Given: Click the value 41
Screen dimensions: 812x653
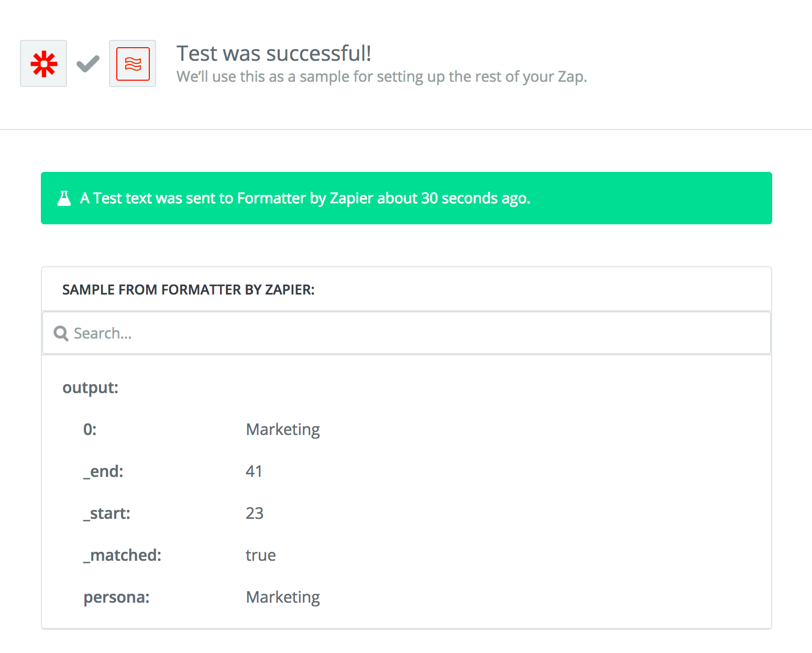Looking at the screenshot, I should click(254, 471).
